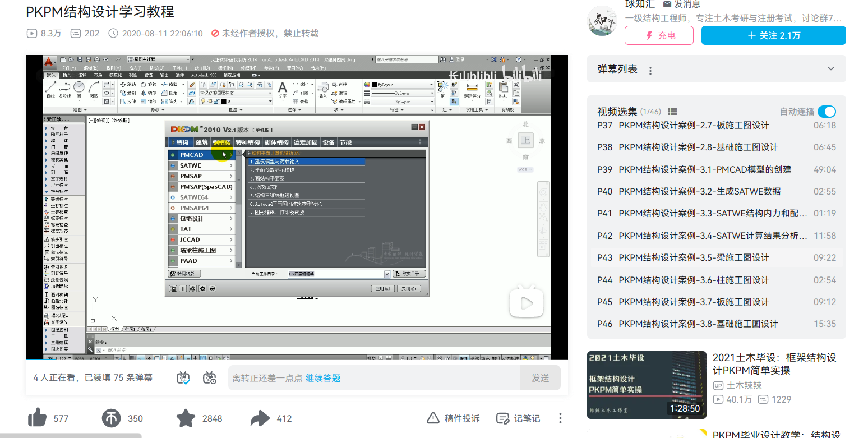Click the play button overlay on video

[526, 303]
